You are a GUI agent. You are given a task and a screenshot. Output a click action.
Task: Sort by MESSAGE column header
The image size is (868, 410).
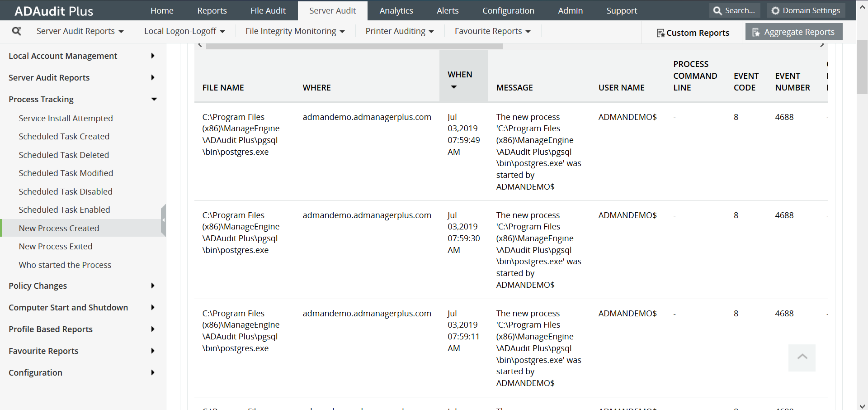point(514,87)
